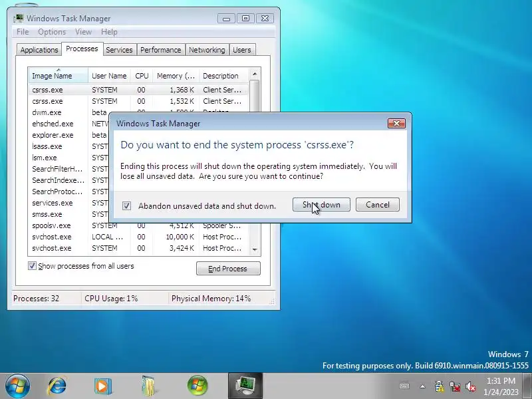
Task: Launch Windows Media Player from taskbar
Action: pos(103,386)
